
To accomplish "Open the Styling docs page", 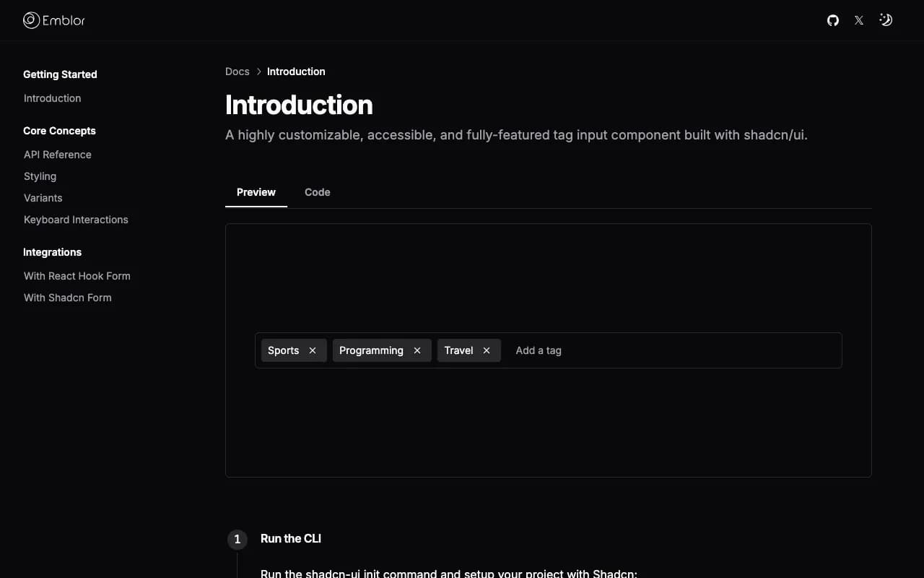I will (x=40, y=176).
